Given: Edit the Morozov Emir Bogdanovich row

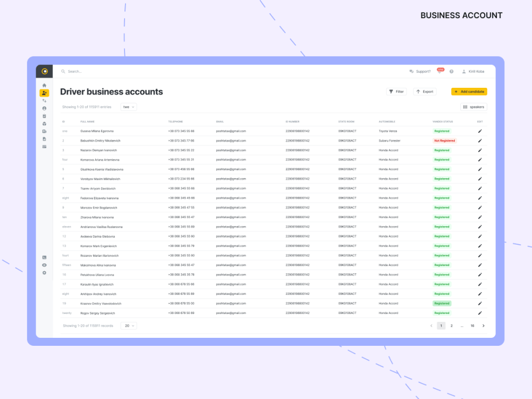Looking at the screenshot, I should tap(480, 207).
